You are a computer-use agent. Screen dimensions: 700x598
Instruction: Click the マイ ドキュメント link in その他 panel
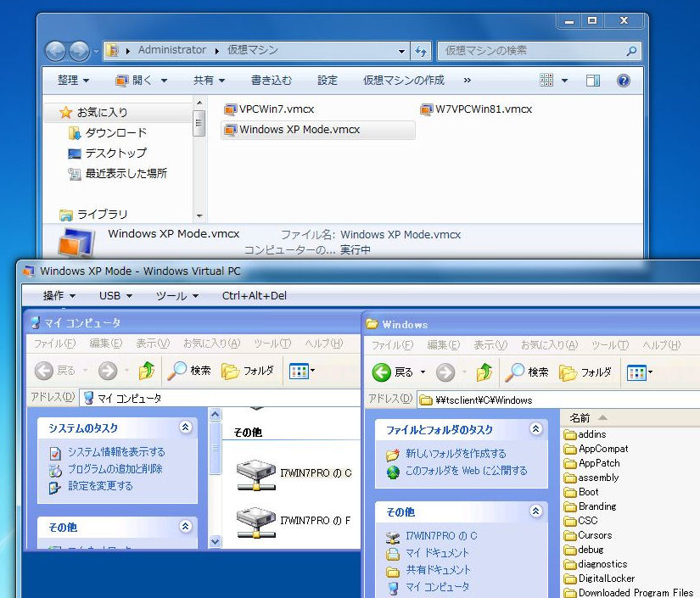(x=437, y=553)
